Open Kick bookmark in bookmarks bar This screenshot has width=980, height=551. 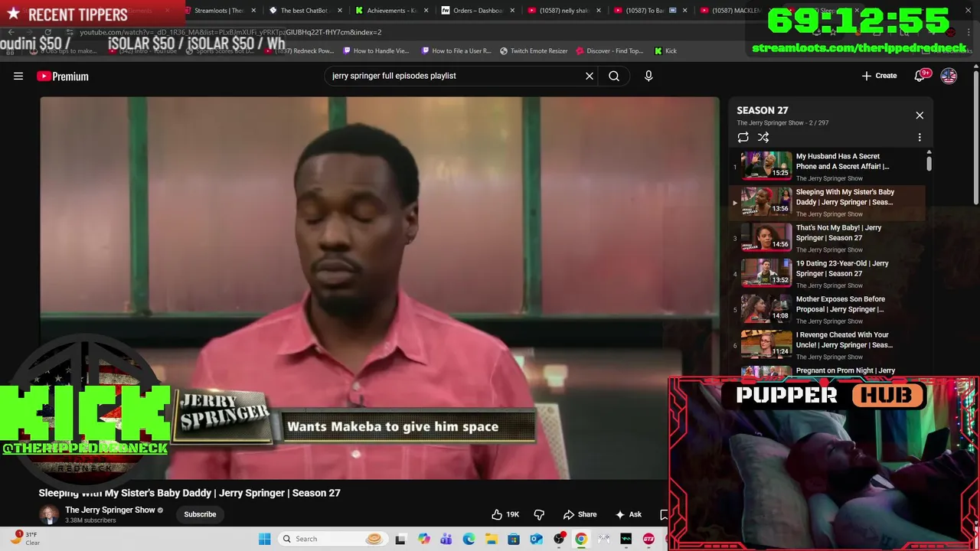click(x=665, y=51)
